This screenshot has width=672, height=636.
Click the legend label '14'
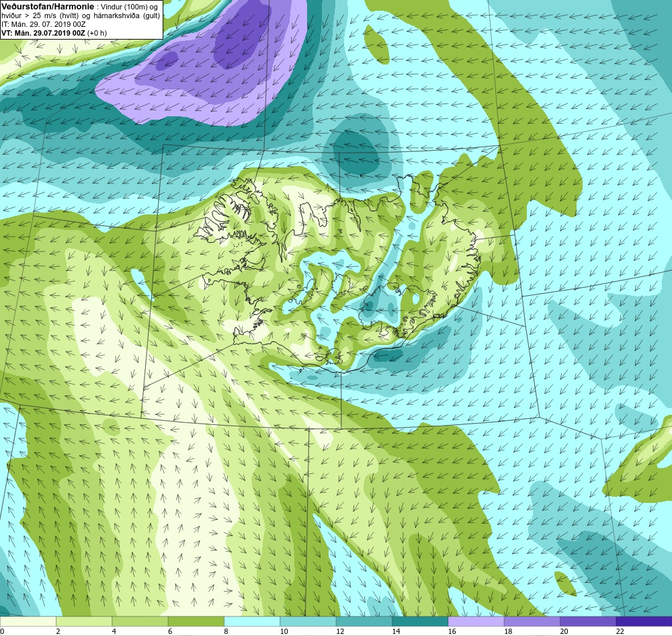(x=396, y=631)
